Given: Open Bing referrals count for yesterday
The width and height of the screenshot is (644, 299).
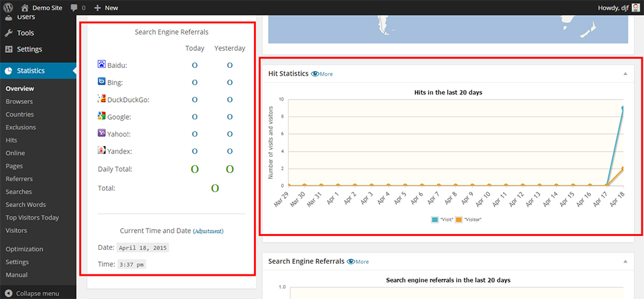Looking at the screenshot, I should click(230, 82).
